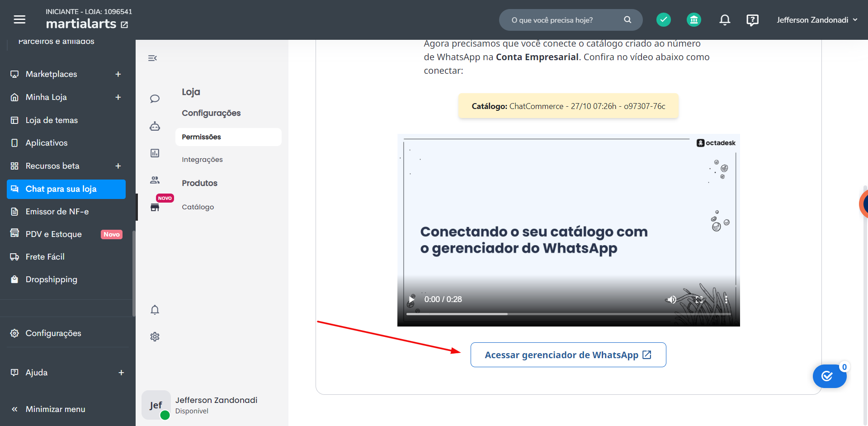
Task: Open the store icon marked NOVO
Action: click(155, 207)
